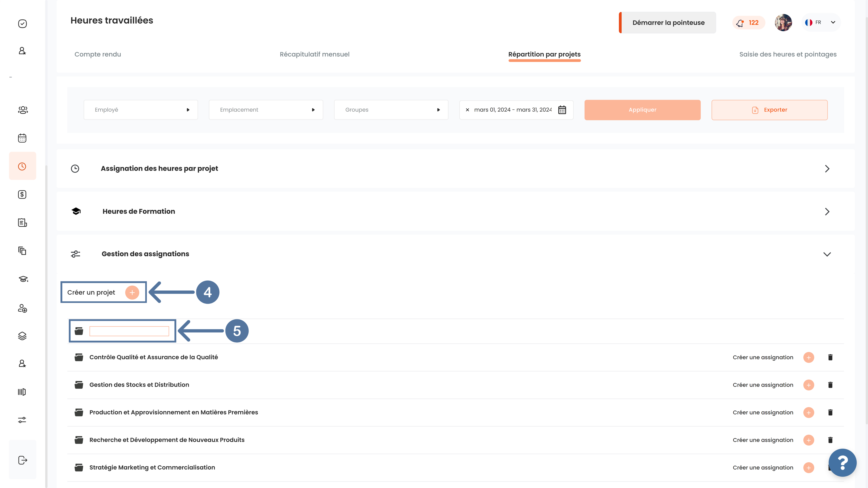The height and width of the screenshot is (488, 868).
Task: Open the calendar planning sidebar icon
Action: click(x=22, y=138)
